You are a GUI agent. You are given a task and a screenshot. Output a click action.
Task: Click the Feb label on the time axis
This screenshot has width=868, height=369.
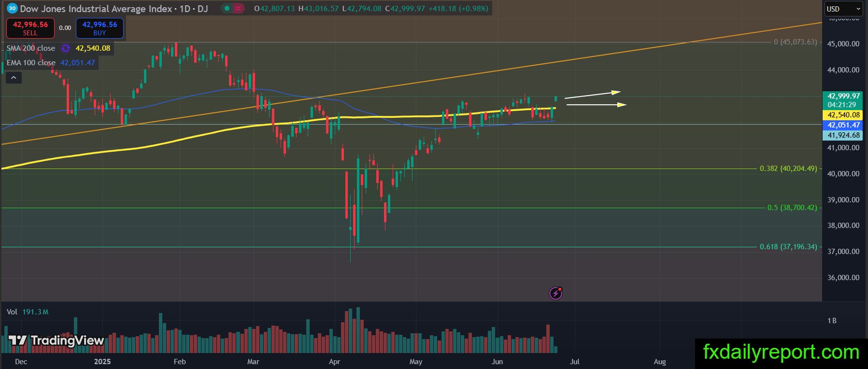pyautogui.click(x=180, y=362)
